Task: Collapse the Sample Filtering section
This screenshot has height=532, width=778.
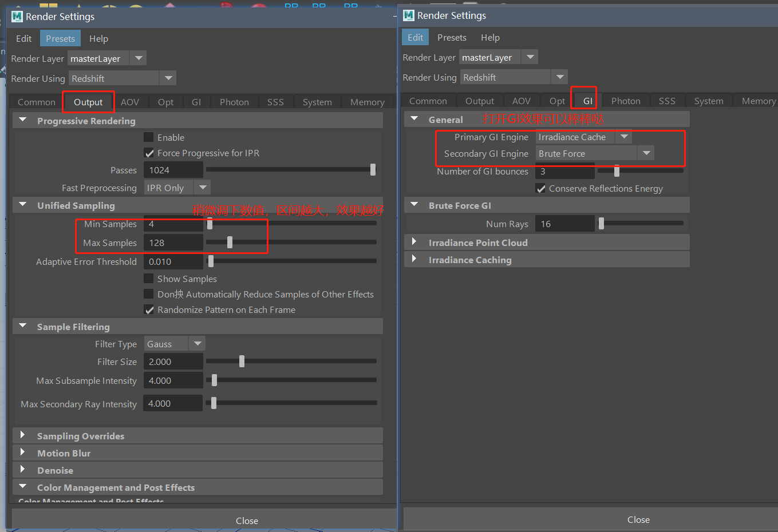Action: [x=23, y=326]
